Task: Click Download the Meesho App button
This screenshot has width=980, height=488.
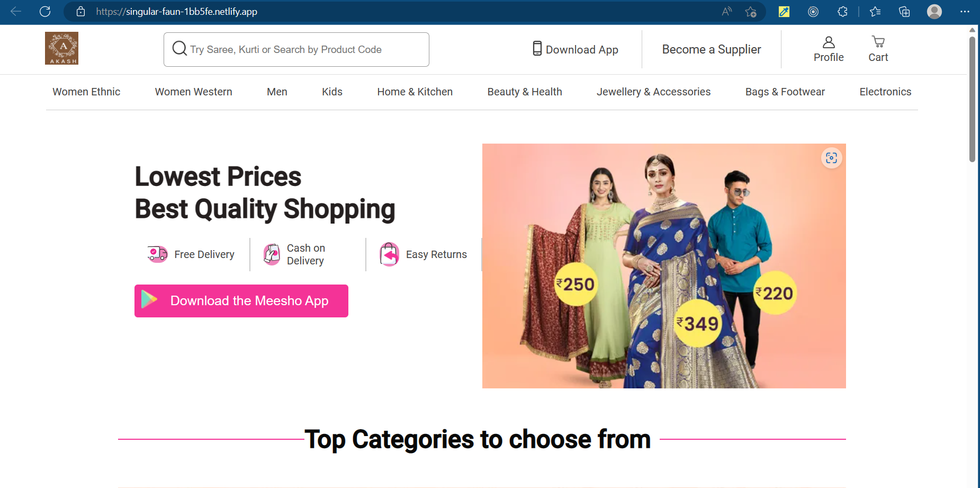Action: click(x=241, y=300)
